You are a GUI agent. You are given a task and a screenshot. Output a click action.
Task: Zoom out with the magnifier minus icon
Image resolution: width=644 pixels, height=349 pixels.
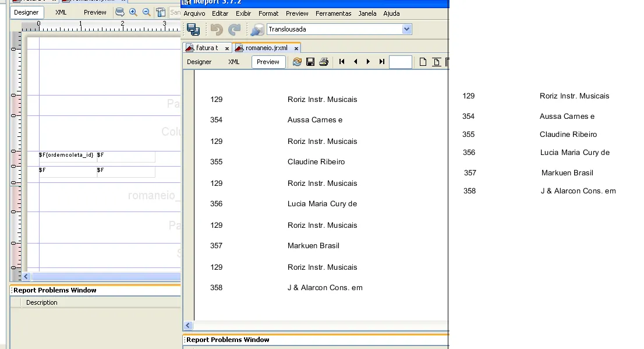[146, 12]
